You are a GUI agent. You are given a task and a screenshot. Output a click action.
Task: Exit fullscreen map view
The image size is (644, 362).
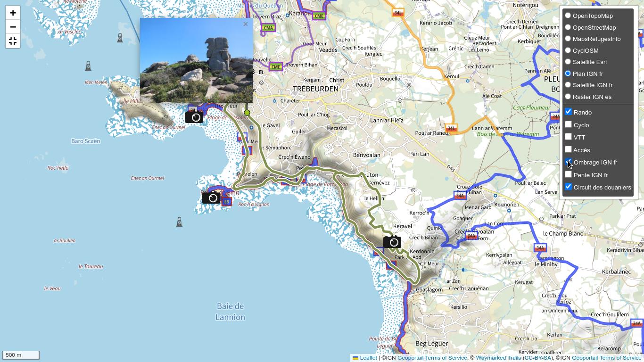pos(13,41)
